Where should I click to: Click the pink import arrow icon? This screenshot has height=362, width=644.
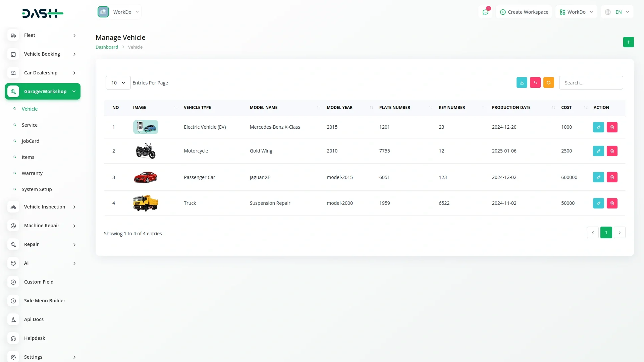point(535,82)
